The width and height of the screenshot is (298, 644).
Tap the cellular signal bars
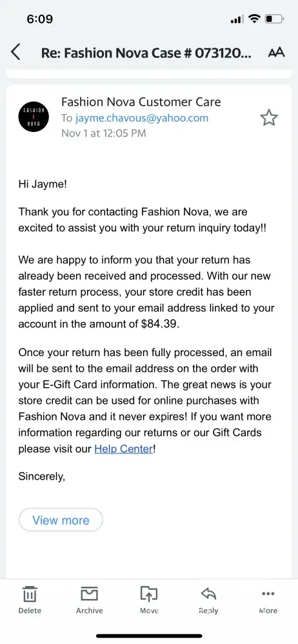pyautogui.click(x=237, y=19)
